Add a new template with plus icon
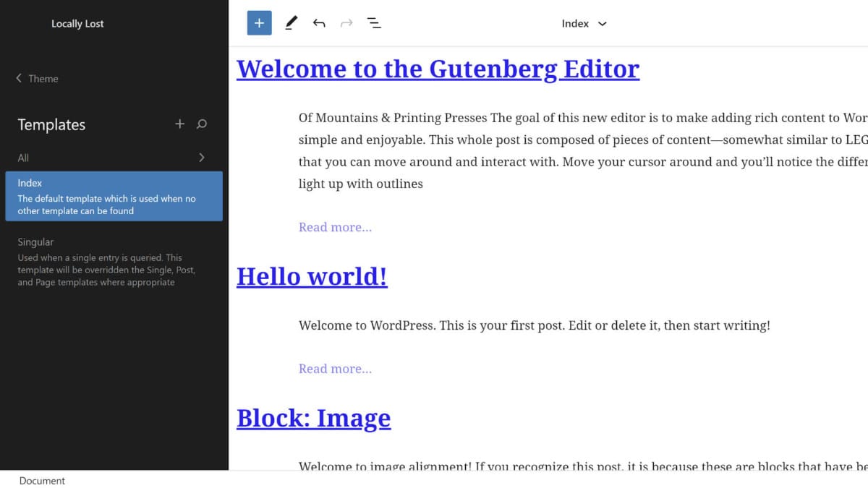 (180, 124)
